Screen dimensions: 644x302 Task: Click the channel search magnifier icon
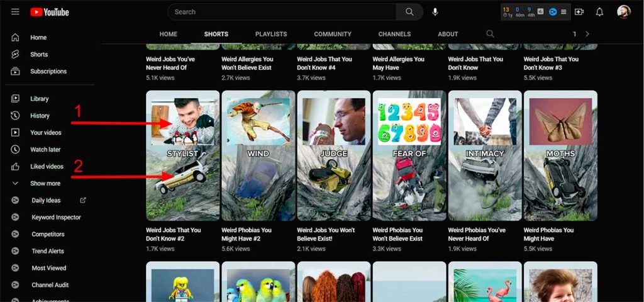point(490,34)
